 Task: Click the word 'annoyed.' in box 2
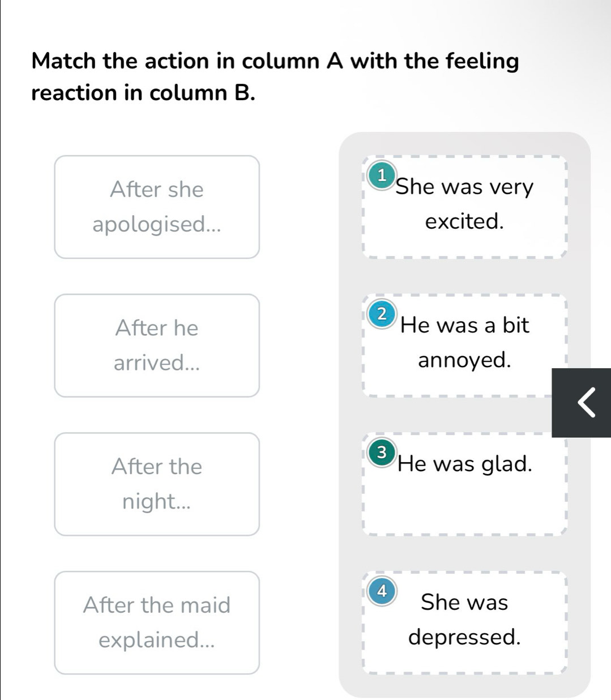tap(464, 360)
